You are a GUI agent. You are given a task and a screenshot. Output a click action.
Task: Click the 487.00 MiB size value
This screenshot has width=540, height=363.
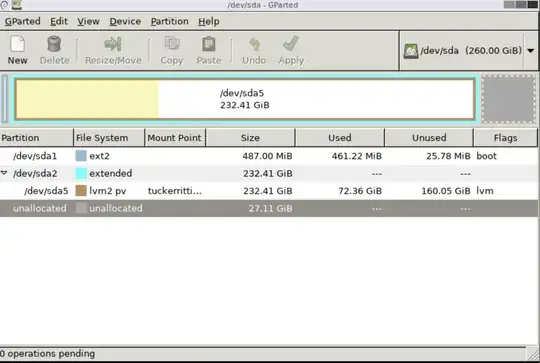click(x=267, y=156)
